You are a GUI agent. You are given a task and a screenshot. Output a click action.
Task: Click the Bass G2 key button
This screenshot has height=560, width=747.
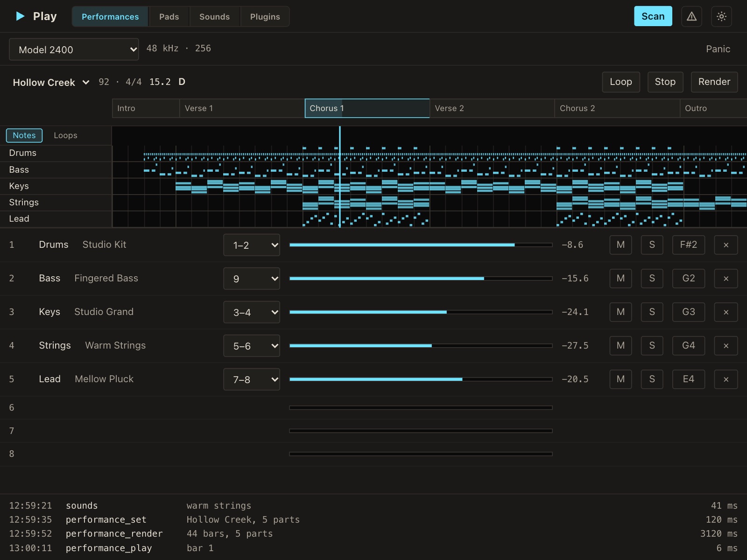click(689, 279)
